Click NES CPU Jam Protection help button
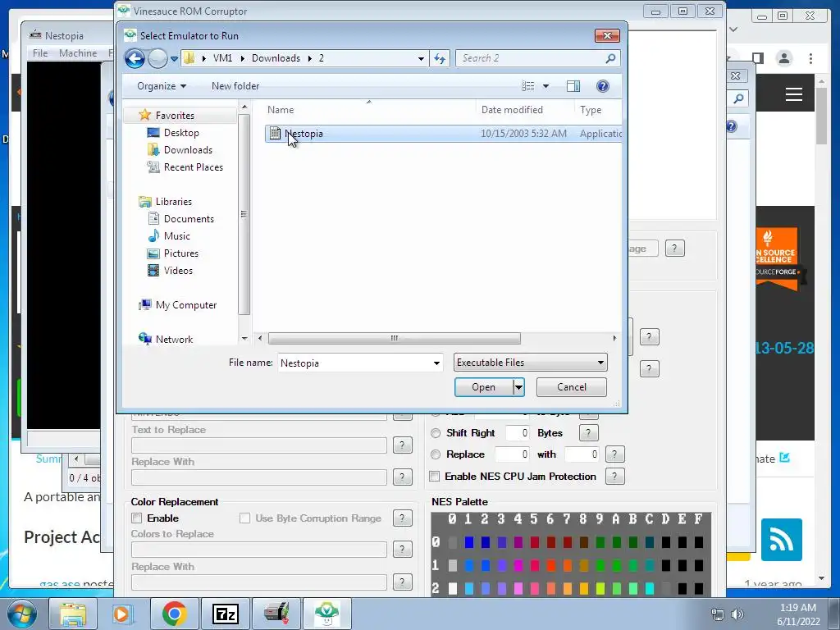 (x=615, y=477)
